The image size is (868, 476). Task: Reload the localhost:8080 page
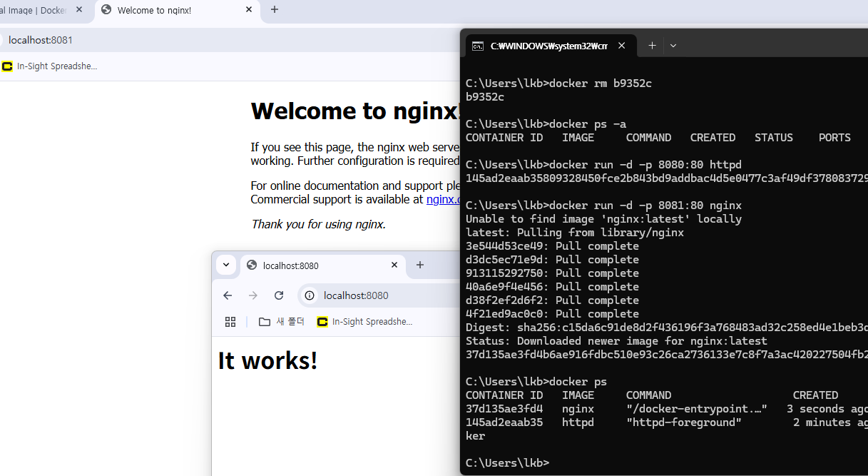[279, 295]
